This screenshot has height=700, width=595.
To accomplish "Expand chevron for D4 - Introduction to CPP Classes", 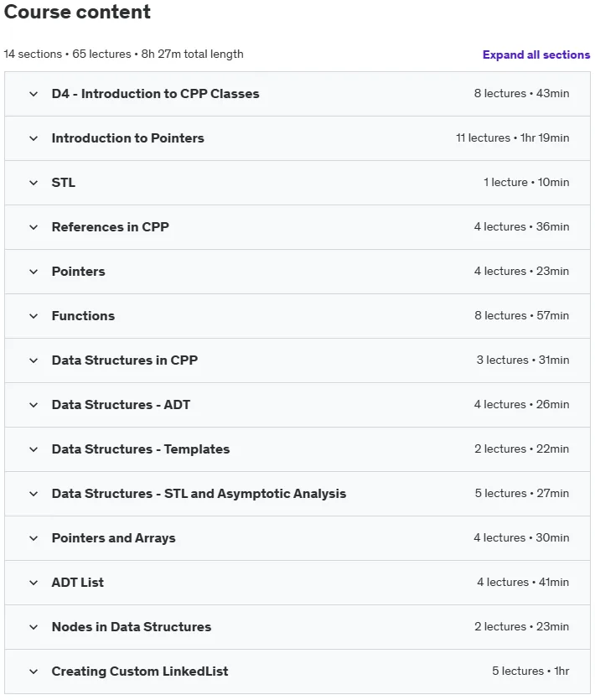I will [34, 94].
